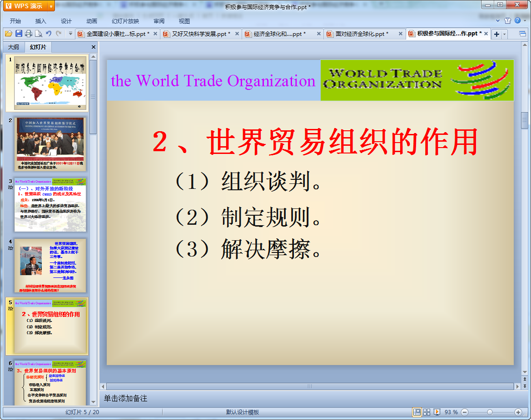
Task: Open the 视图 ribbon tab
Action: click(x=184, y=21)
